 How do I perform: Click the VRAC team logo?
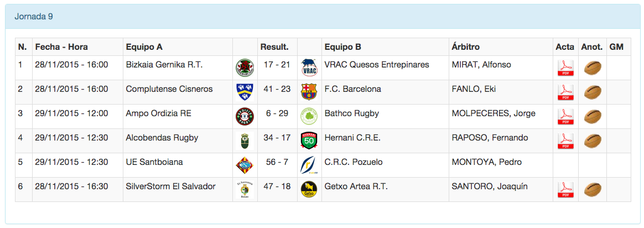[309, 68]
